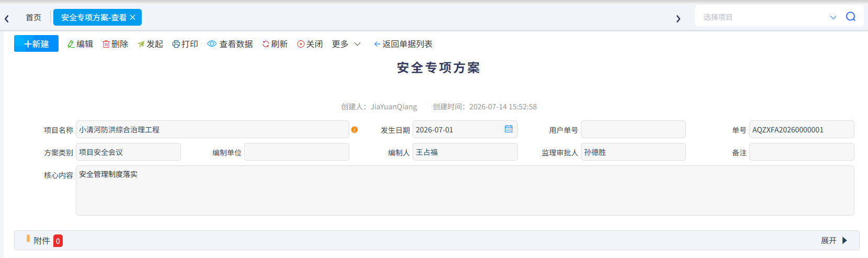Click the search magnifier icon
The height and width of the screenshot is (258, 868).
851,17
